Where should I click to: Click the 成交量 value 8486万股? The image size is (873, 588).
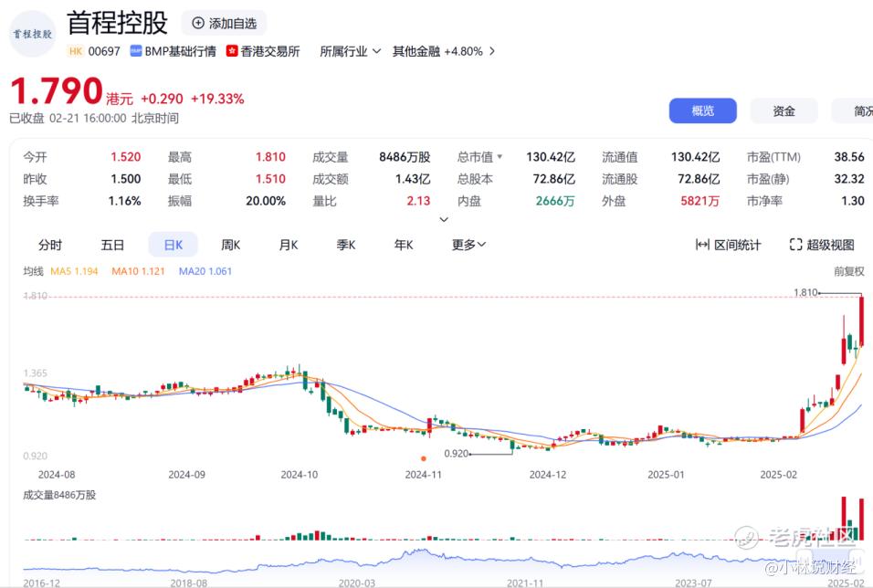[405, 156]
